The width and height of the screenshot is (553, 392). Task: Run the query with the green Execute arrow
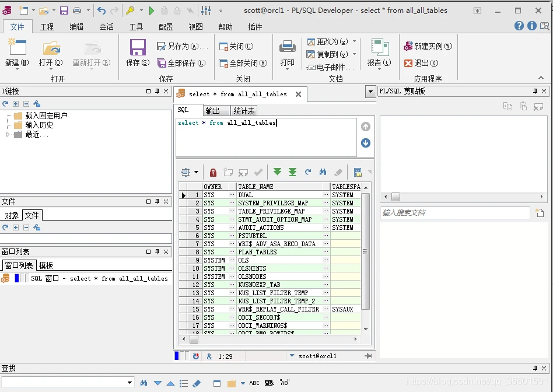click(x=151, y=10)
